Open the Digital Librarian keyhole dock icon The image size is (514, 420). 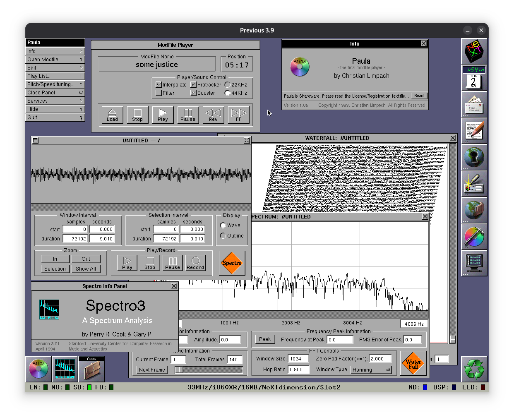(x=474, y=157)
